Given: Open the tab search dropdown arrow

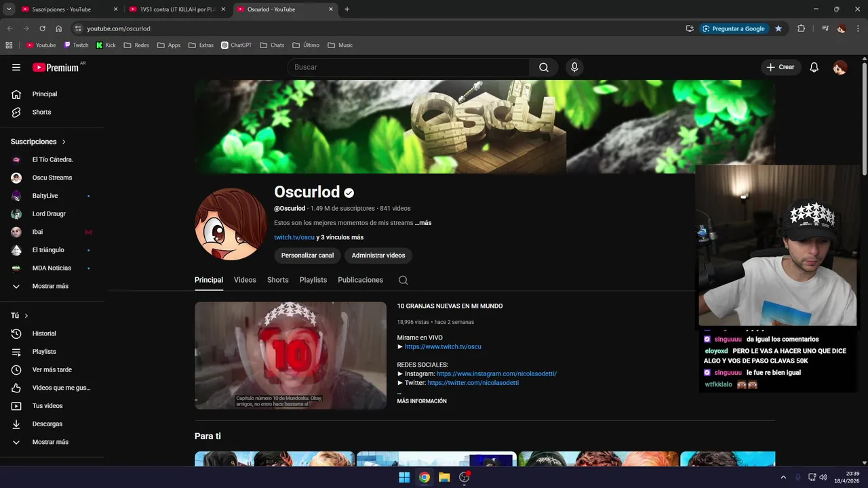Looking at the screenshot, I should coord(9,9).
